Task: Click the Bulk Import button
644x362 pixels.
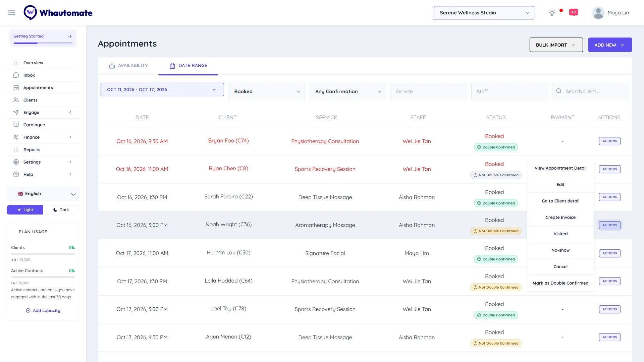Action: [556, 45]
